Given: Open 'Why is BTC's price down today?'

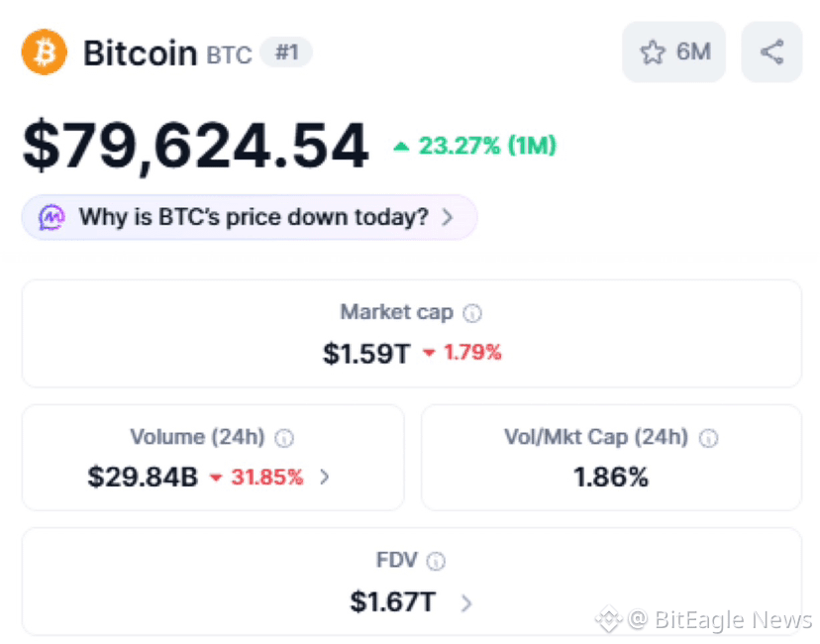Looking at the screenshot, I should click(249, 217).
